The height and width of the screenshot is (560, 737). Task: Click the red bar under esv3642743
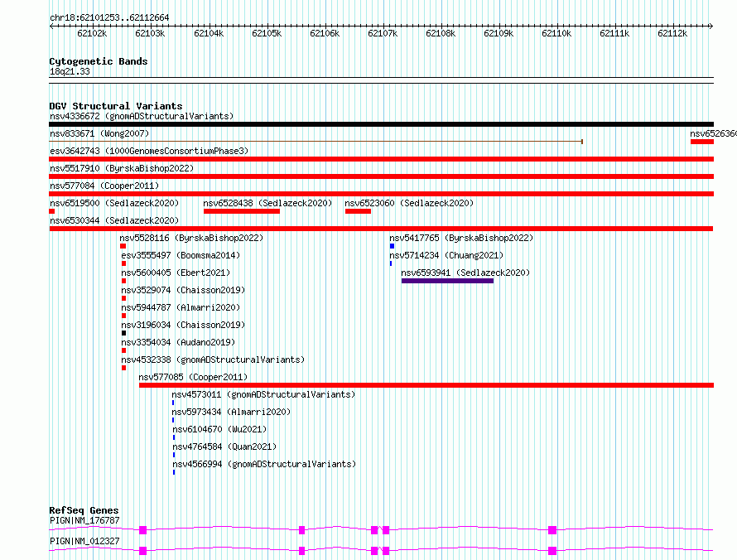381,159
